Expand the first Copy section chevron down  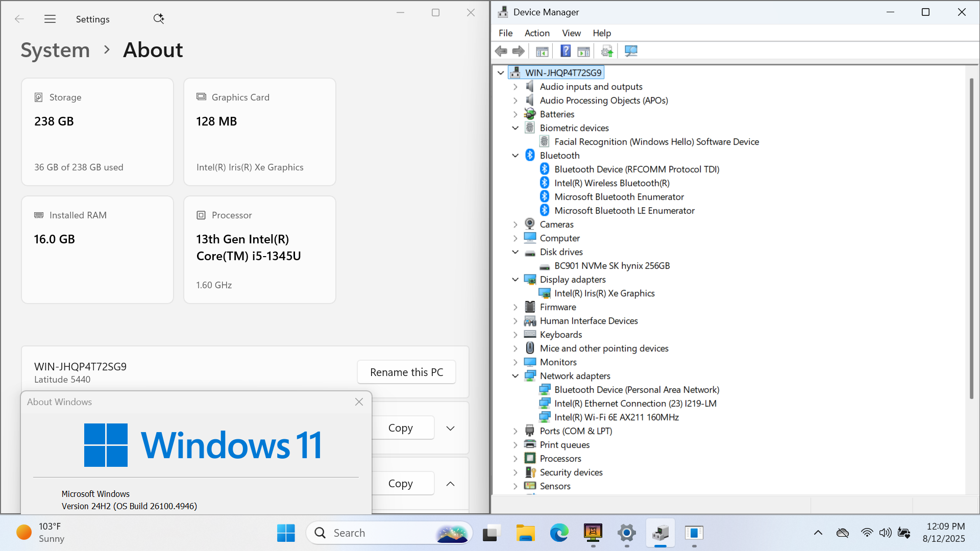[x=450, y=428]
